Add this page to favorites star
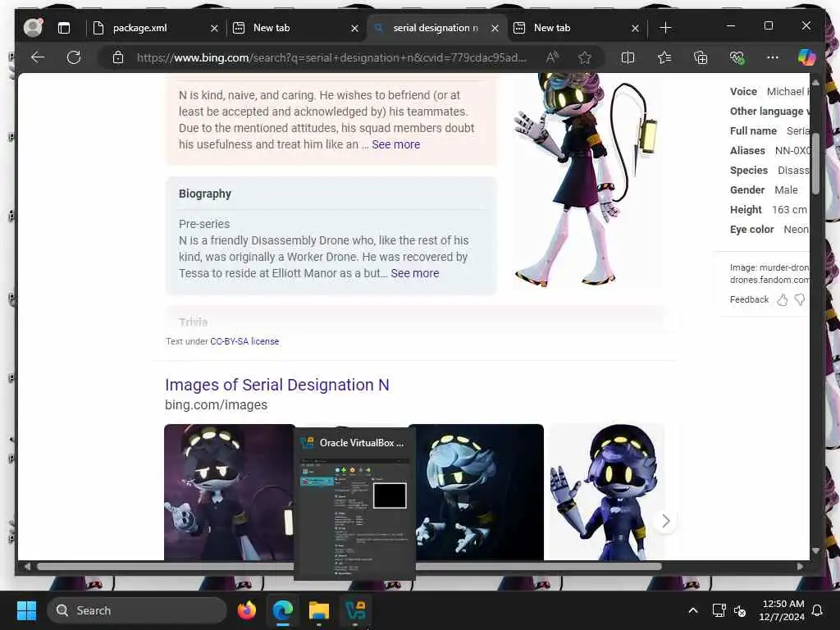The image size is (840, 630). [584, 57]
